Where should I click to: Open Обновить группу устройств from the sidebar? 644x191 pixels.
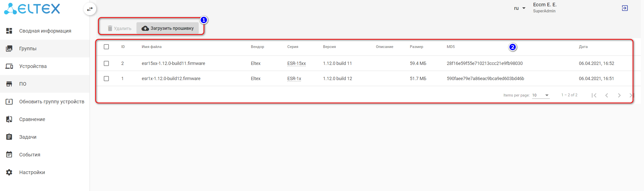coord(52,102)
